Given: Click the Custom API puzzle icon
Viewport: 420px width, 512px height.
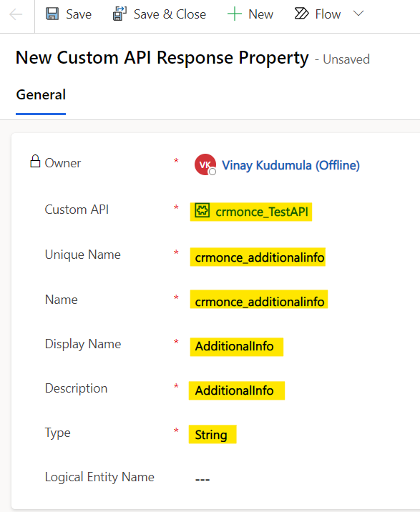Looking at the screenshot, I should 202,210.
